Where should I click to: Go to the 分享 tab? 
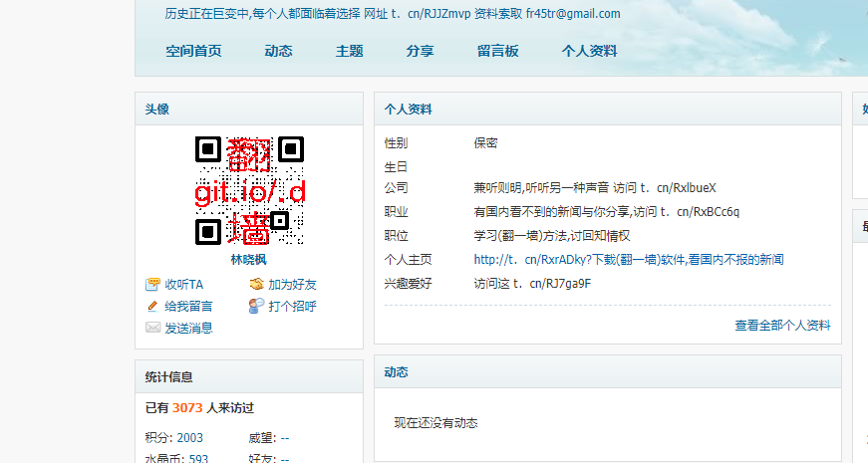click(420, 51)
